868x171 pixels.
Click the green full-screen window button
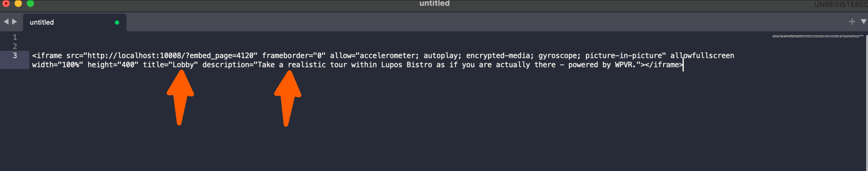(x=30, y=3)
